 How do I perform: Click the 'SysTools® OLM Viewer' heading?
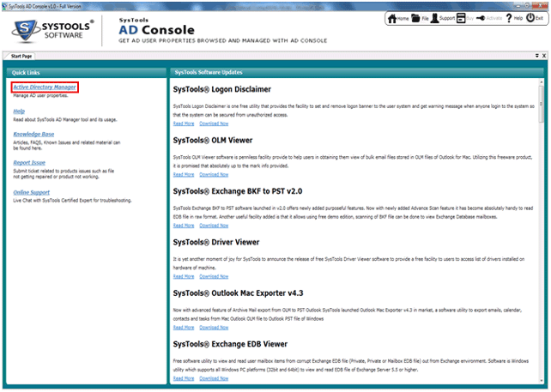(213, 141)
